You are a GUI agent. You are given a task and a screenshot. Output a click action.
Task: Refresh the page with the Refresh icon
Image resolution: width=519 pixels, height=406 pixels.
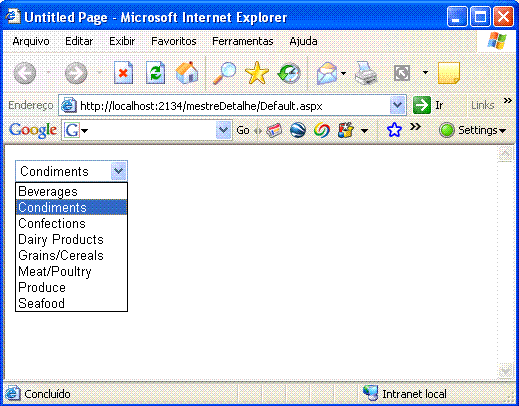[x=155, y=73]
